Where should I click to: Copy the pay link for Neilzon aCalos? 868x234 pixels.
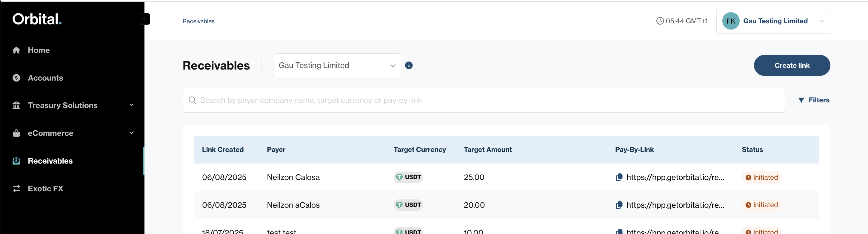[x=619, y=205]
